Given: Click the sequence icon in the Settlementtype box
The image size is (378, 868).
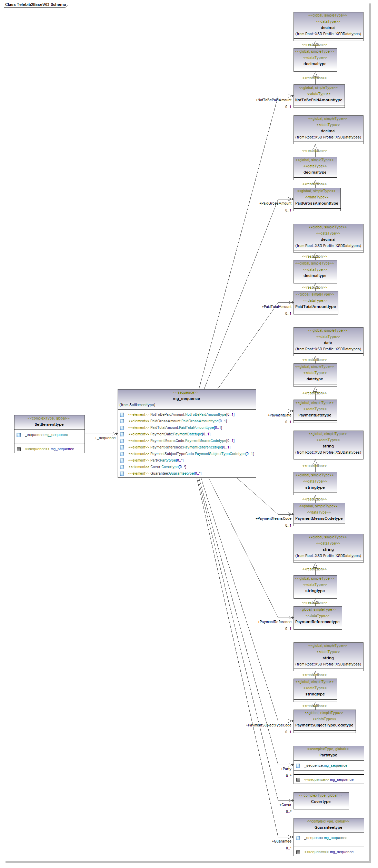Looking at the screenshot, I should 19,449.
